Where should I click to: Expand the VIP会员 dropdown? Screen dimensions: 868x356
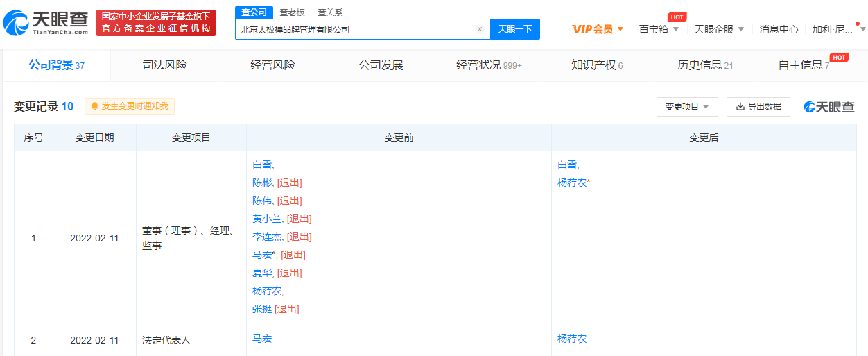598,29
